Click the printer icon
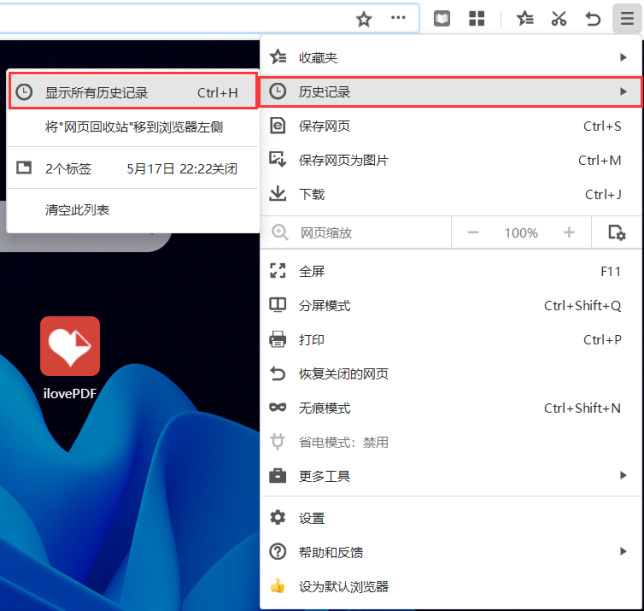Screen dimensions: 644x611 [278, 339]
